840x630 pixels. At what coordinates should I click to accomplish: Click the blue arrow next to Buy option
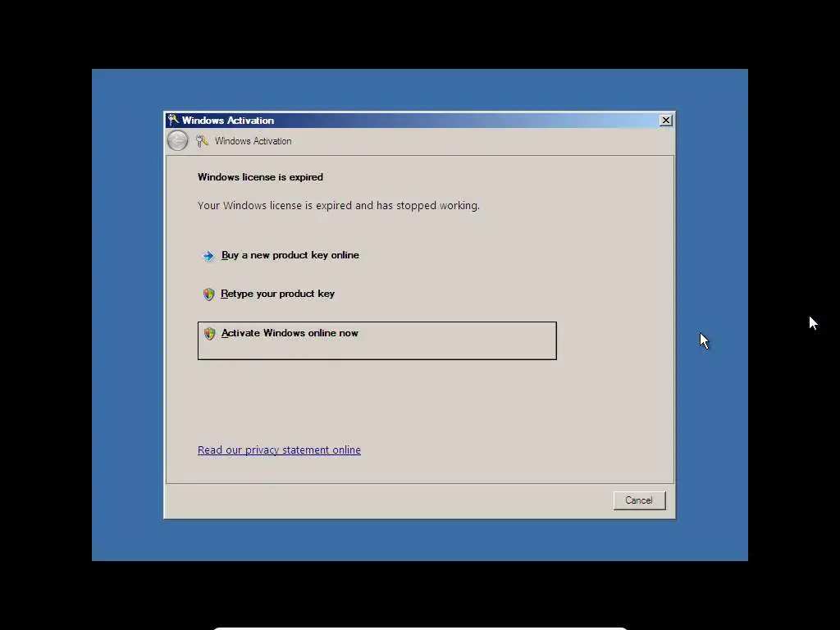pos(208,256)
